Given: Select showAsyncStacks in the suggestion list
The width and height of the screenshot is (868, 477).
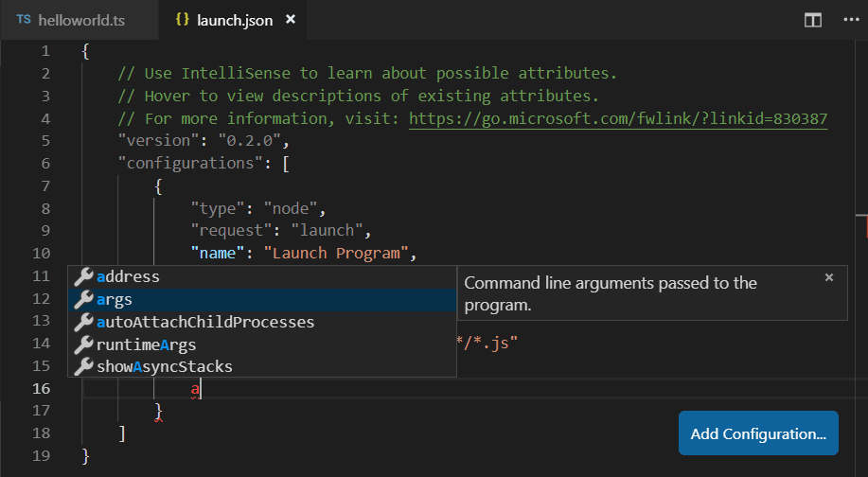Looking at the screenshot, I should click(165, 366).
